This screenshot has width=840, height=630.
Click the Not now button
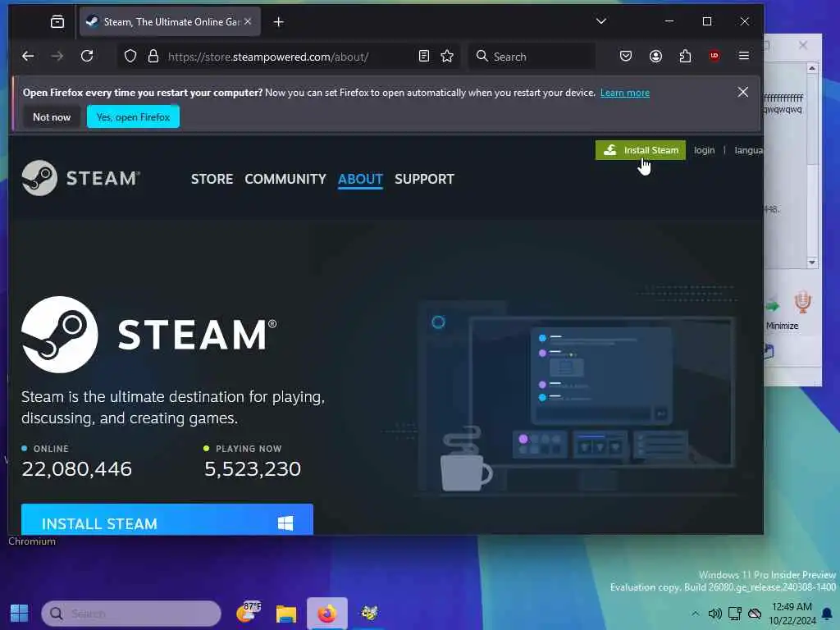(52, 116)
